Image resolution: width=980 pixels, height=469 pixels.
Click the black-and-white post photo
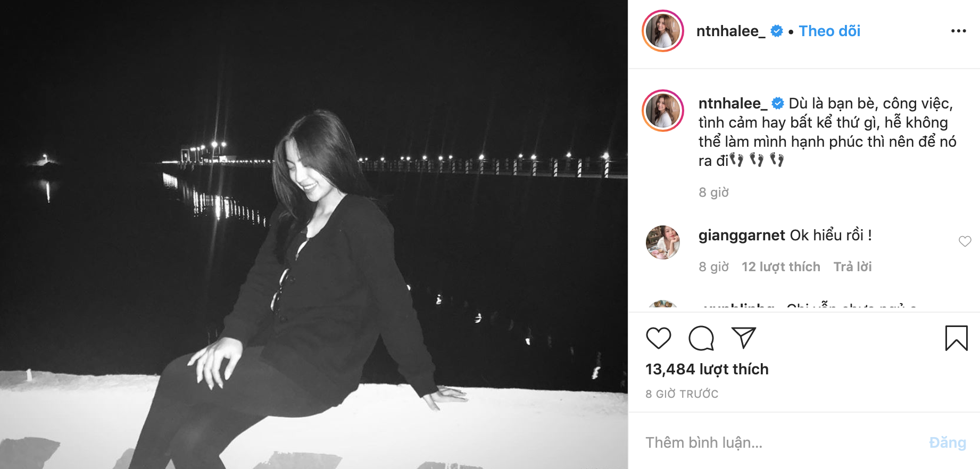pos(314,234)
